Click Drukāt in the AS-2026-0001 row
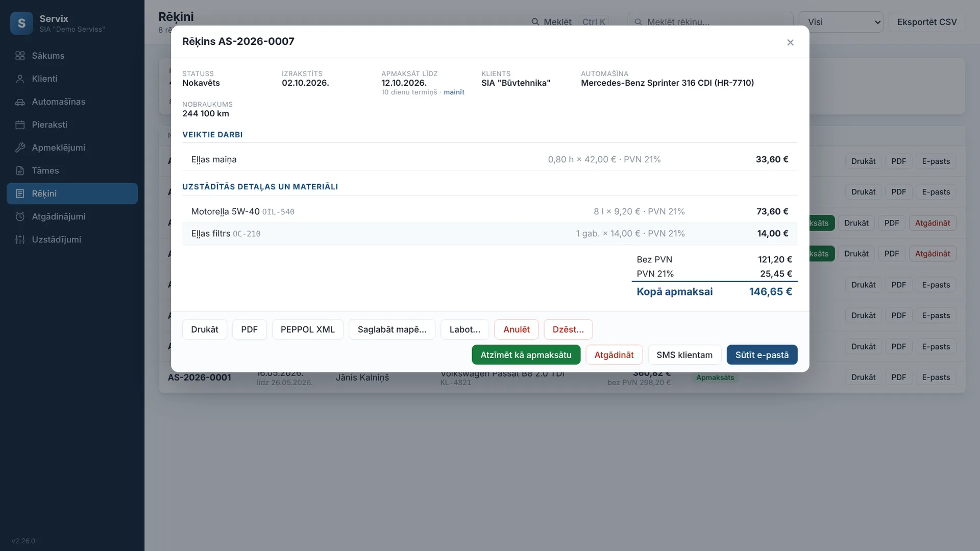The image size is (980, 551). pyautogui.click(x=863, y=378)
